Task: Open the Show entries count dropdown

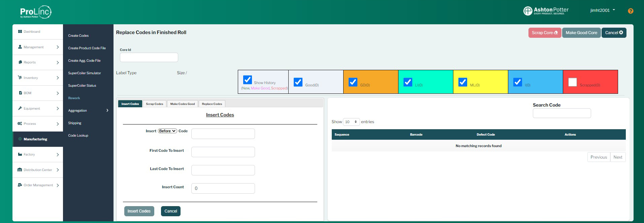Action: 351,122
